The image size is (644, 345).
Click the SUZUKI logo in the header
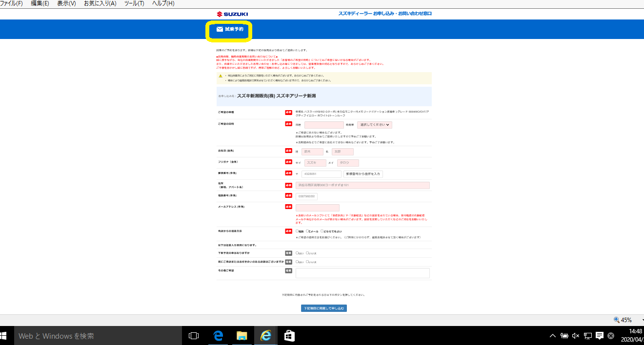232,14
